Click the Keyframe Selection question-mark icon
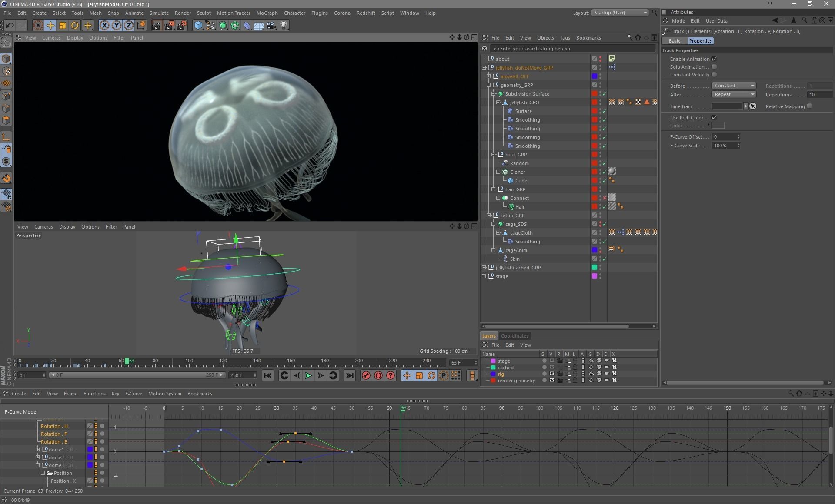Viewport: 835px width, 504px height. coord(391,375)
